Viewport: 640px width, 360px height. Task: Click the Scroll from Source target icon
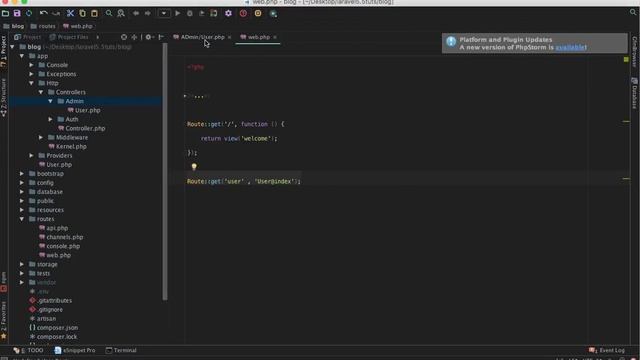[124, 37]
